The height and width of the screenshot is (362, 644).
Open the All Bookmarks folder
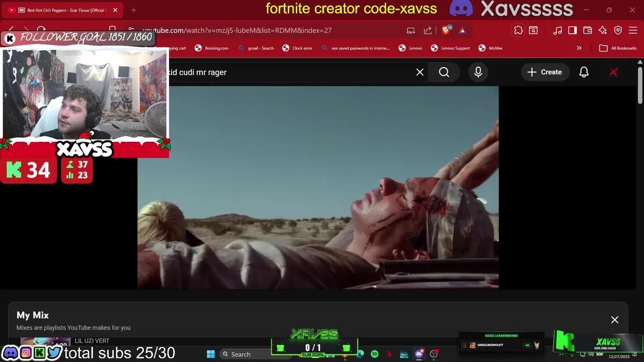point(618,48)
